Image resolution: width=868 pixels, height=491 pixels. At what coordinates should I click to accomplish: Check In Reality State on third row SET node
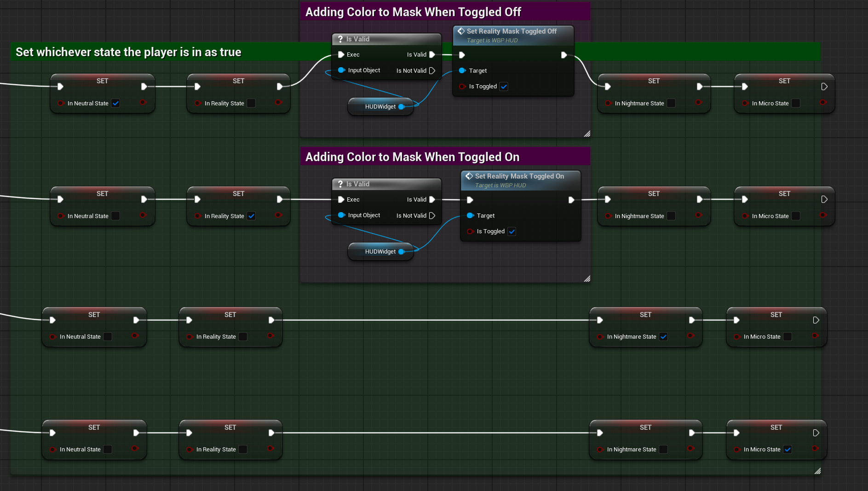243,336
